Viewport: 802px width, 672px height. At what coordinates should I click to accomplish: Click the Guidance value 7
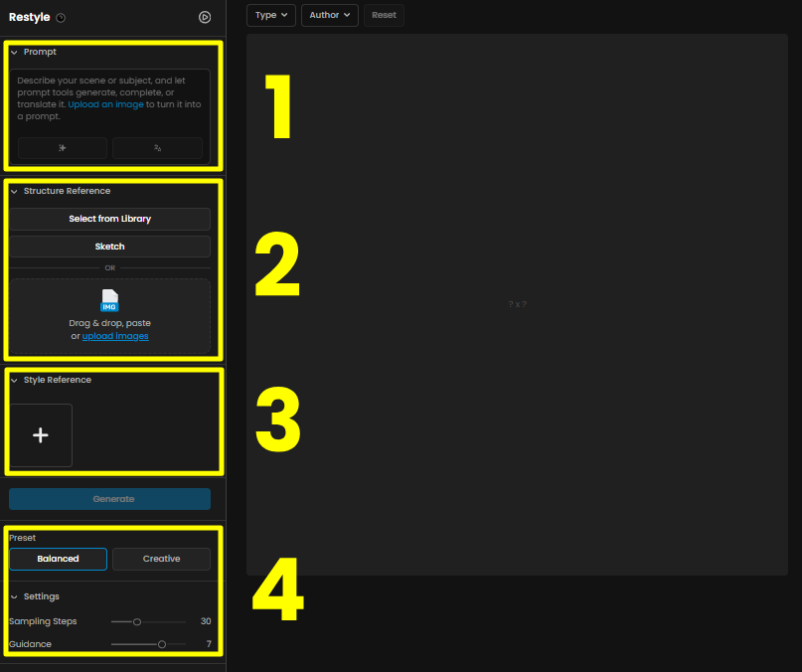(x=209, y=644)
